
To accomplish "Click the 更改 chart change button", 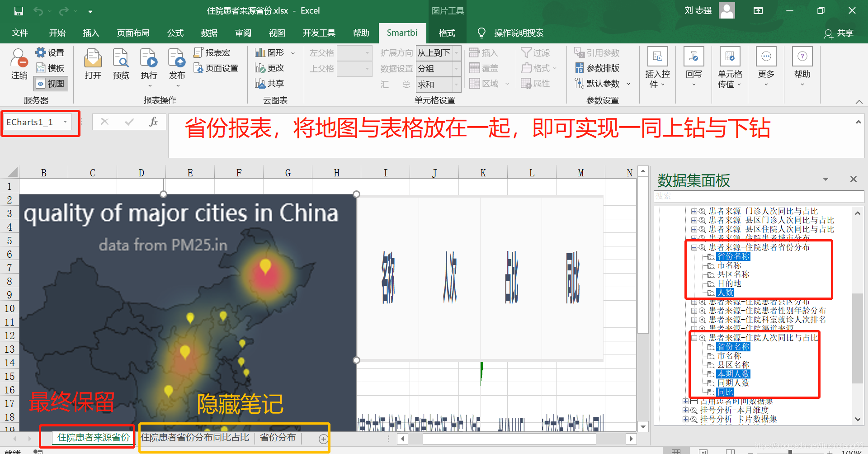I will click(269, 68).
